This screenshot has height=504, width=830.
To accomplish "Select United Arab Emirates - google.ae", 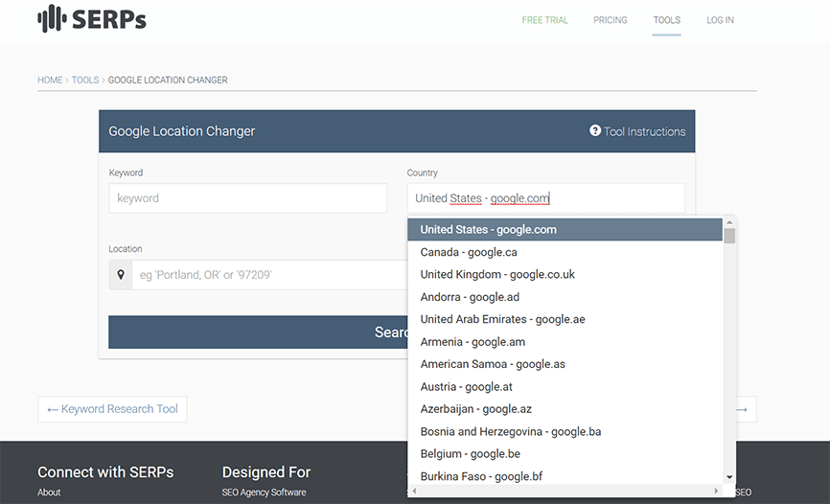I will (x=565, y=319).
